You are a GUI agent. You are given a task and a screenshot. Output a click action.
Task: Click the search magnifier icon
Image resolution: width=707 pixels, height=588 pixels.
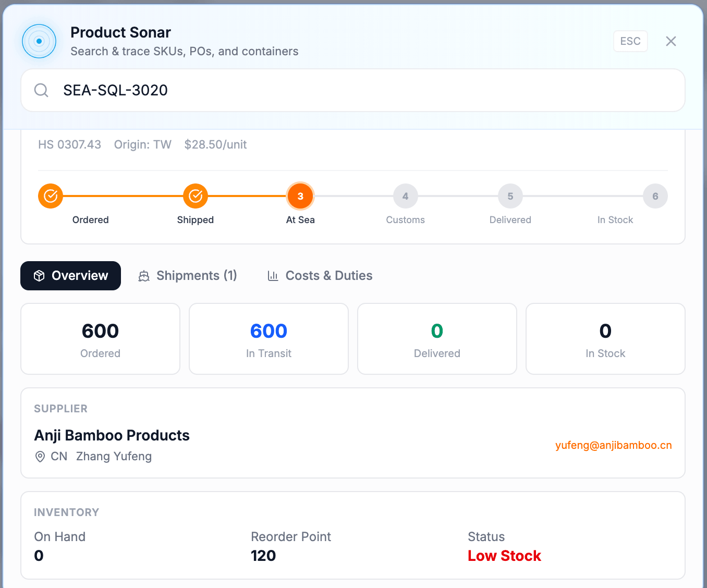41,90
